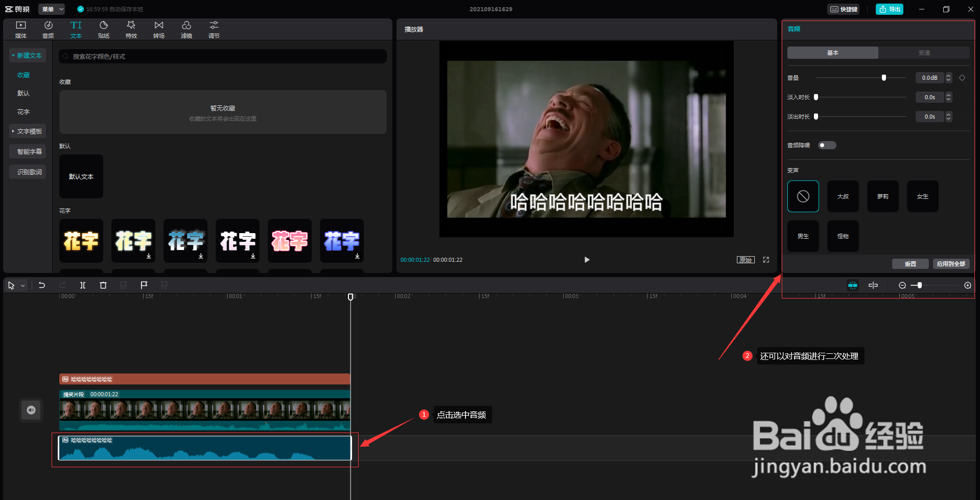980x500 pixels.
Task: Open the 滤镜 filters tab
Action: (x=186, y=30)
